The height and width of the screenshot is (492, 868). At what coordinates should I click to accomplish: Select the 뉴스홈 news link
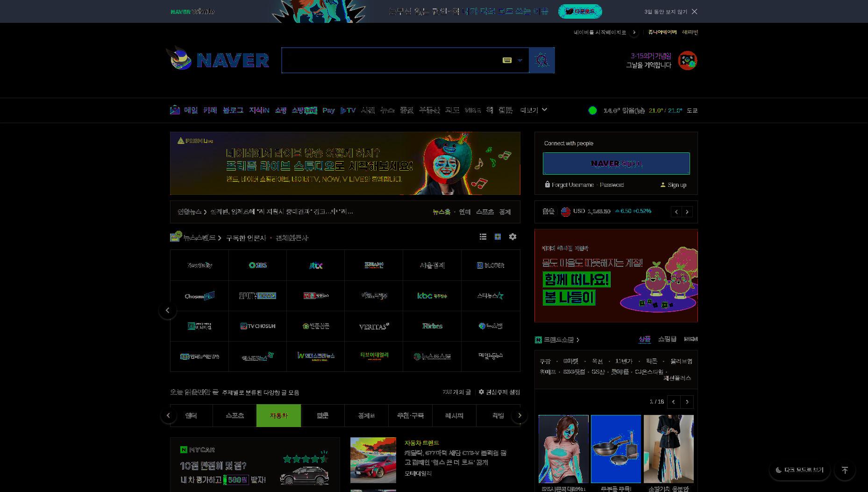[x=441, y=212]
